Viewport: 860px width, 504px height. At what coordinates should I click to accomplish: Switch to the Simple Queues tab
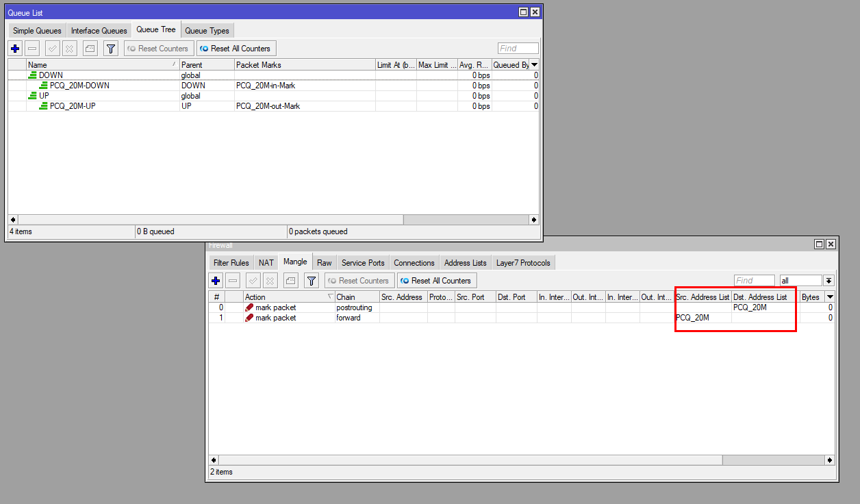[x=37, y=31]
